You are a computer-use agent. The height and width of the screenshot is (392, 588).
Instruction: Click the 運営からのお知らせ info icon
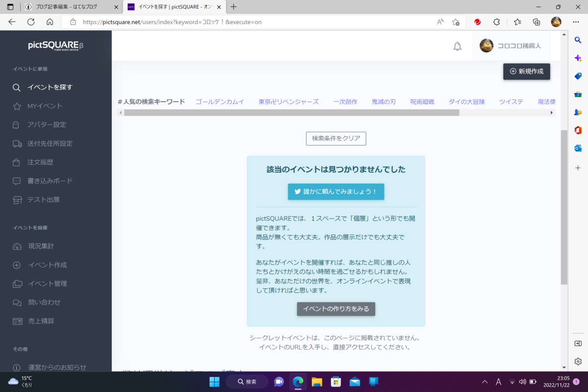pyautogui.click(x=17, y=367)
